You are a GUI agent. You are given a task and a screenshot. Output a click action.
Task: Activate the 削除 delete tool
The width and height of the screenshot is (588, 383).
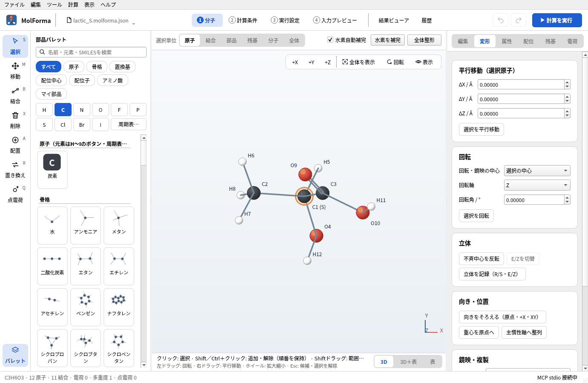pos(15,120)
